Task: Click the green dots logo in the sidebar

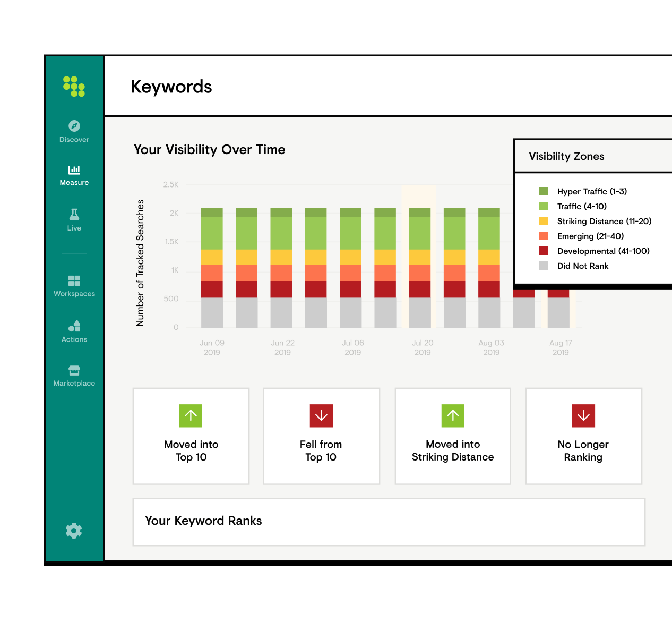Action: click(74, 86)
